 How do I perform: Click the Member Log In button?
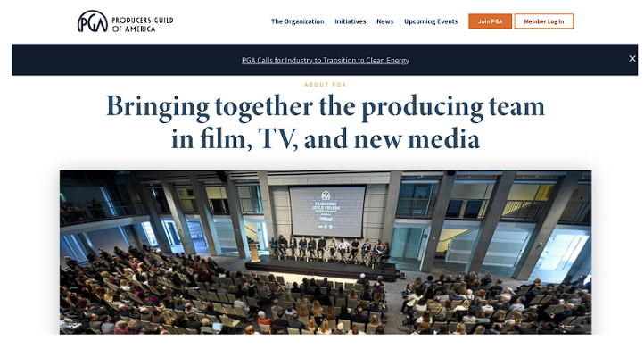tap(544, 21)
